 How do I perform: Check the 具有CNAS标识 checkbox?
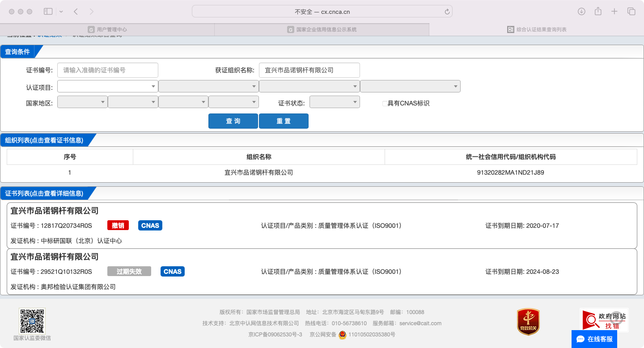coord(385,104)
